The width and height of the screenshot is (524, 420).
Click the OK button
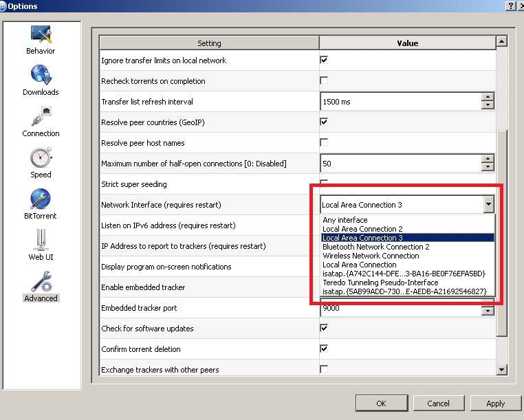coord(382,404)
